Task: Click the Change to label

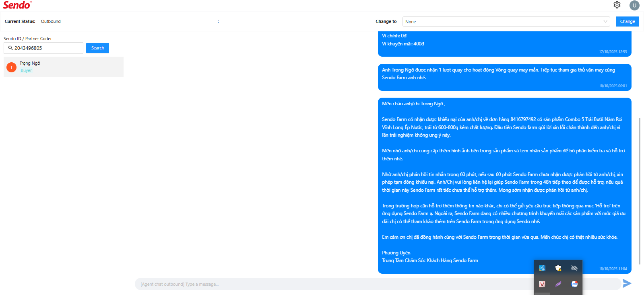Action: [x=386, y=21]
